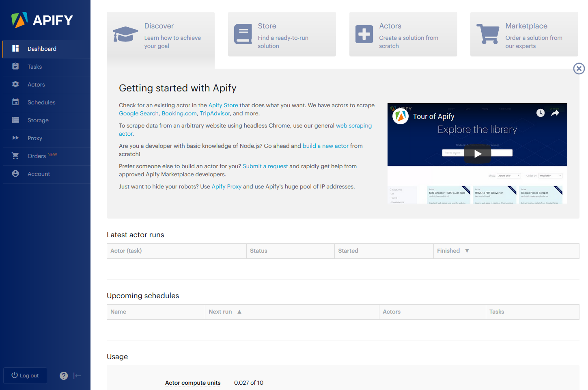588x390 pixels.
Task: Click the Storage stack icon
Action: click(x=15, y=120)
